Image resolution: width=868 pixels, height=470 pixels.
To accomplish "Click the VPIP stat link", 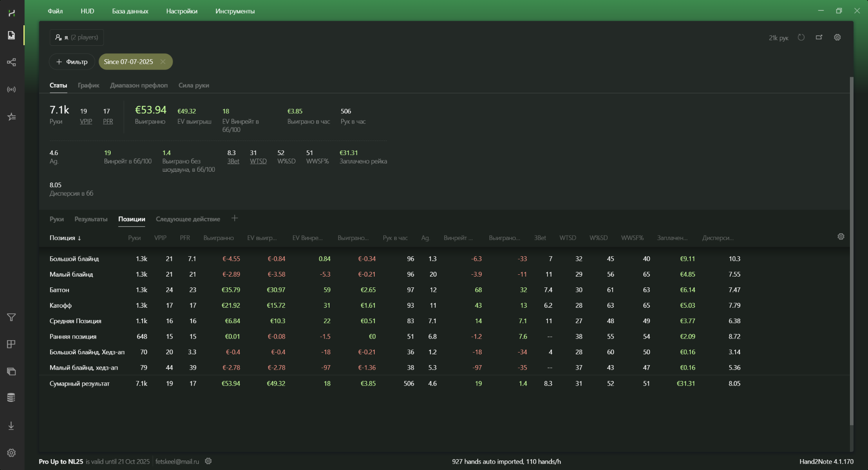I will tap(86, 122).
